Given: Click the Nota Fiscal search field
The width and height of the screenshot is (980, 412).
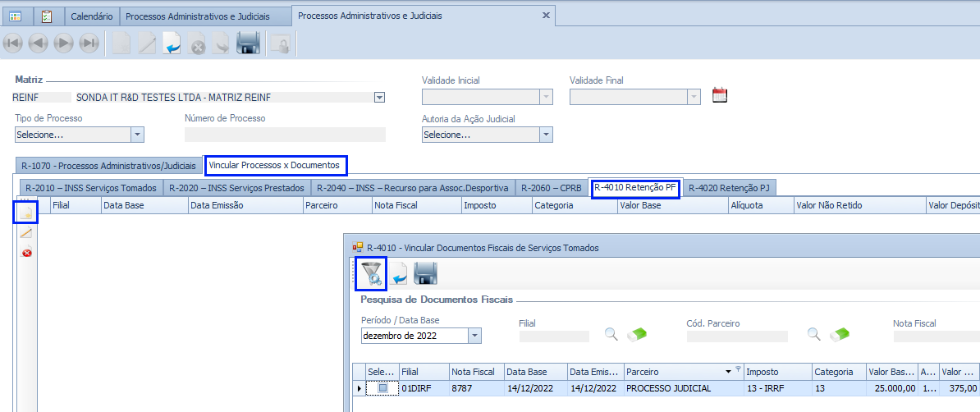Looking at the screenshot, I should (x=936, y=336).
